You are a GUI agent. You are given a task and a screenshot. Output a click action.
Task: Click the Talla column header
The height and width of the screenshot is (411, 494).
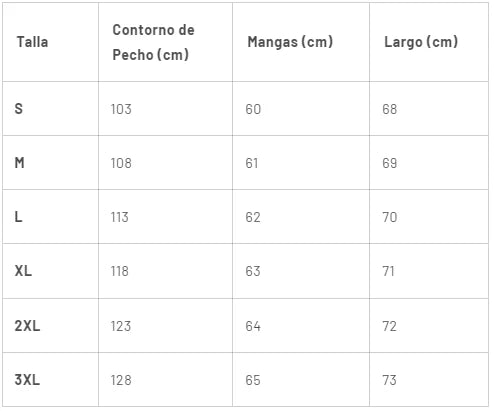[32, 42]
